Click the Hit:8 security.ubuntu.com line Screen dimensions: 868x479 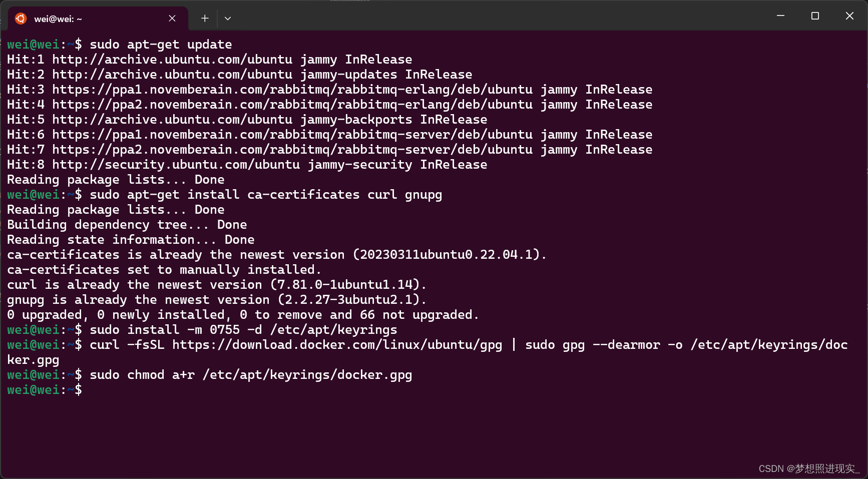click(247, 165)
